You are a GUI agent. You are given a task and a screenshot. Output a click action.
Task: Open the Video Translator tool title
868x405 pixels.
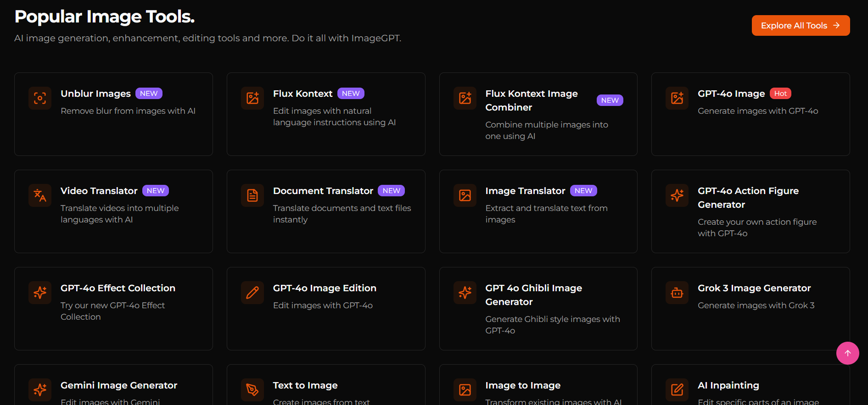pos(99,191)
